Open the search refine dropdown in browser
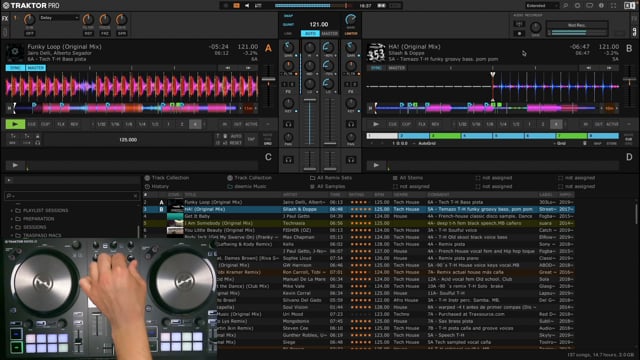This screenshot has width=640, height=360. coord(9,196)
